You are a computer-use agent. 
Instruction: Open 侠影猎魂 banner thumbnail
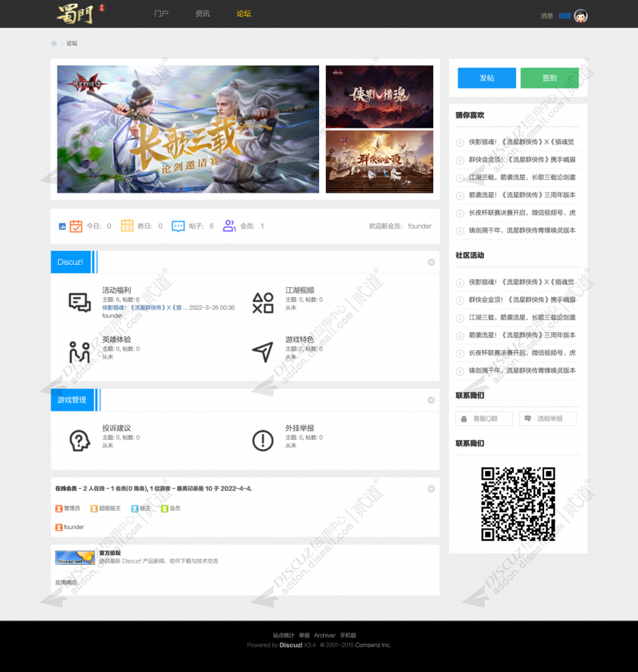pos(379,97)
